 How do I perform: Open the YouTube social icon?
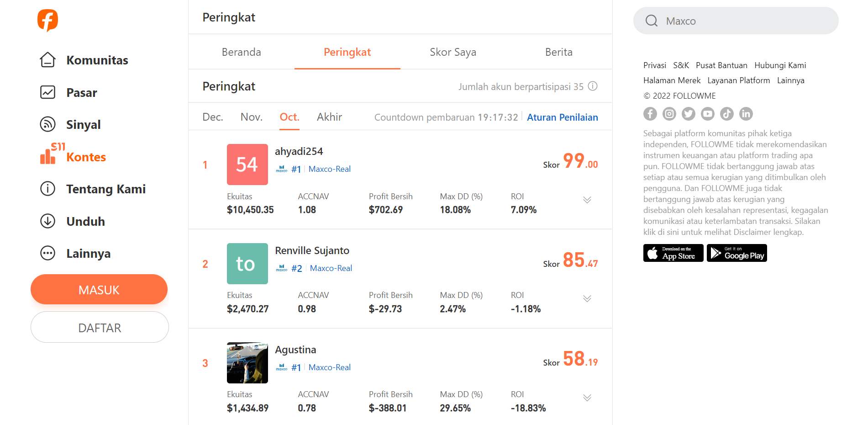708,114
